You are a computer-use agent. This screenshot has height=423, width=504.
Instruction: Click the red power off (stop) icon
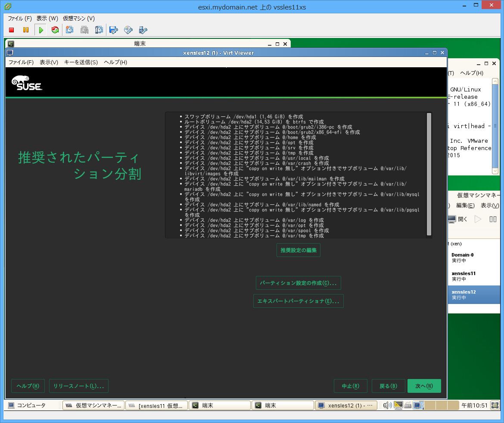click(x=12, y=30)
